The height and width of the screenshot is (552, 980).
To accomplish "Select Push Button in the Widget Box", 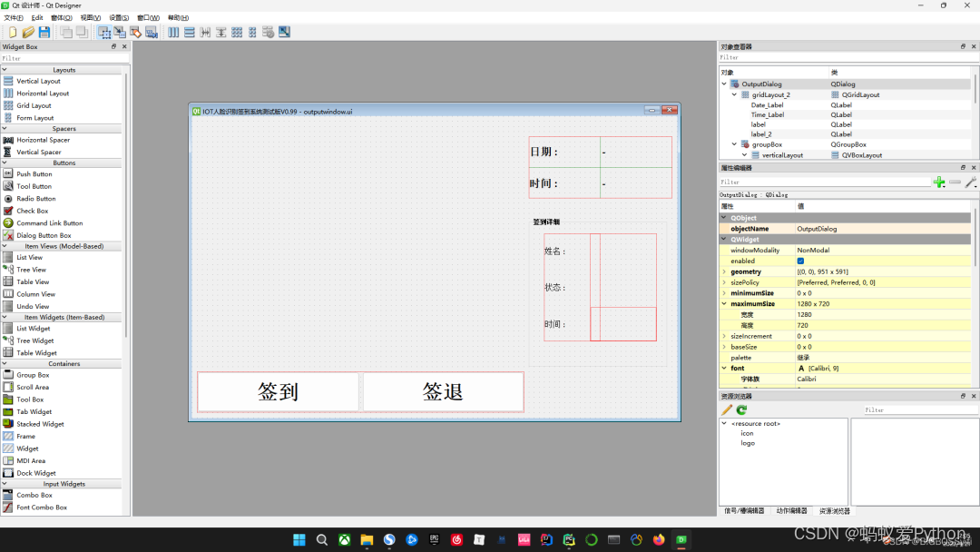I will (34, 173).
